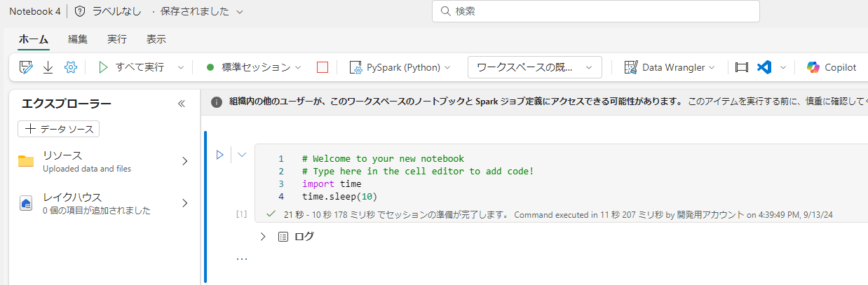Viewport: 868px width, 285px height.
Task: Open cell more options ellipsis
Action: (x=242, y=259)
